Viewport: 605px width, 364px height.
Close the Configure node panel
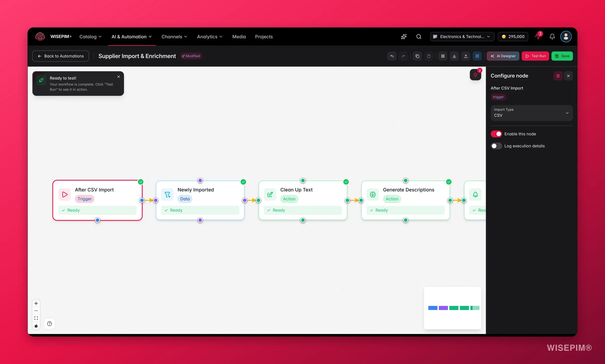pos(568,76)
